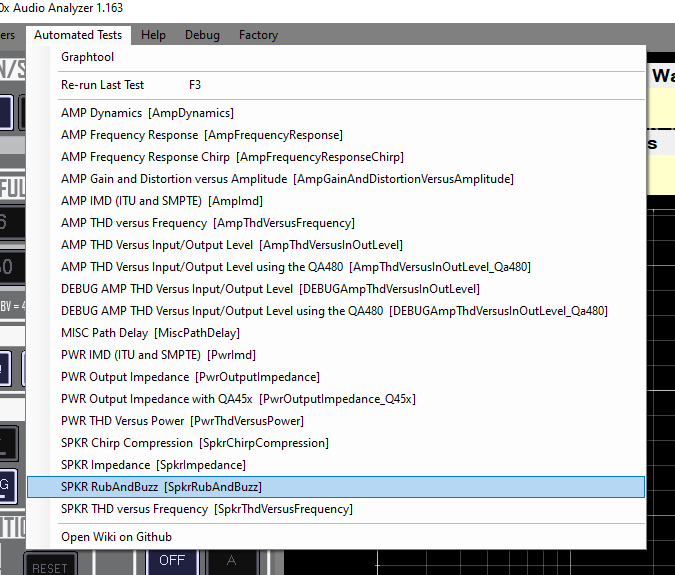Open Wiki on Github link
The height and width of the screenshot is (575, 675).
[336, 537]
